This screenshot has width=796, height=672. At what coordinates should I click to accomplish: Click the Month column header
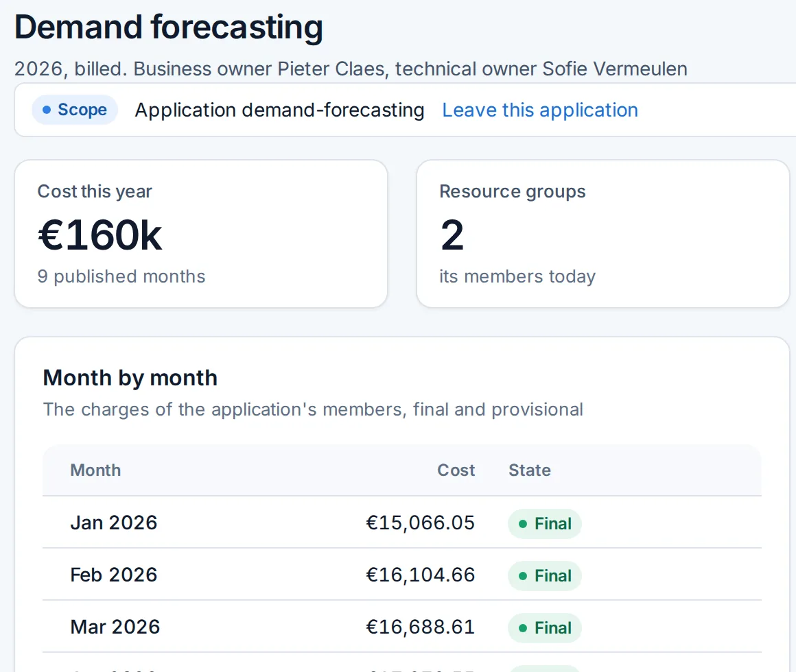click(95, 470)
